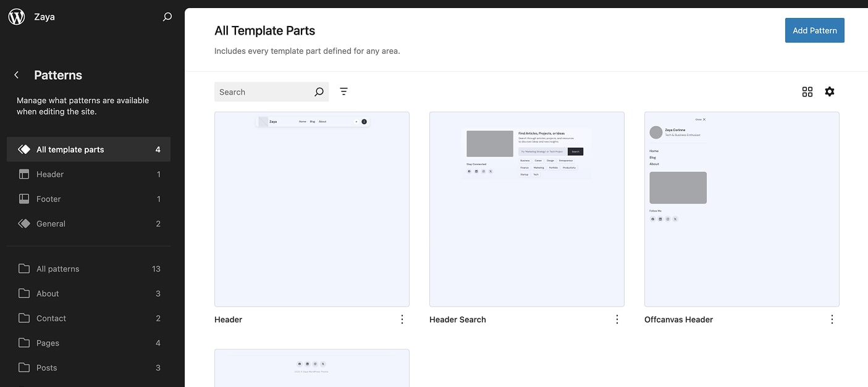Open the Offcanvas Header preview thumbnail
868x387 pixels.
click(x=741, y=209)
